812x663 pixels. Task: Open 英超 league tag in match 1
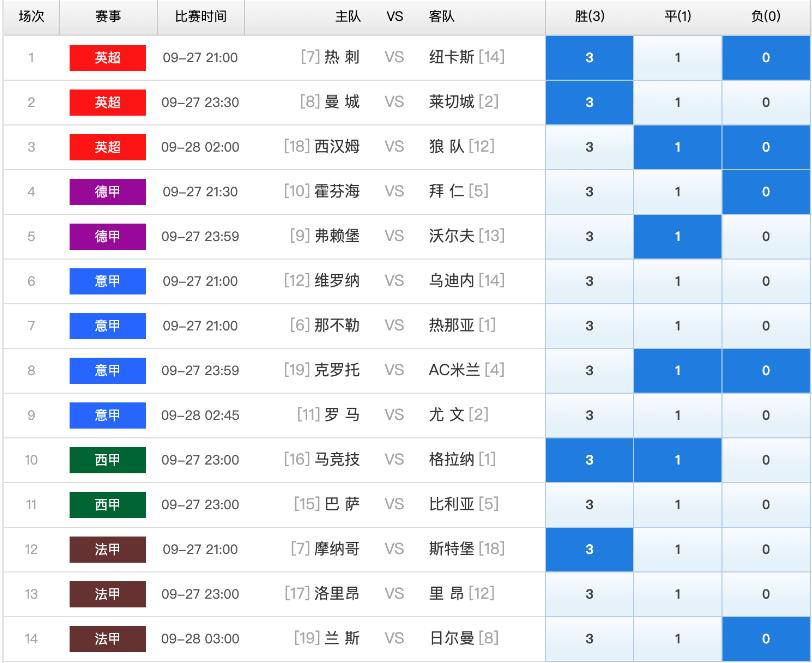(x=108, y=57)
